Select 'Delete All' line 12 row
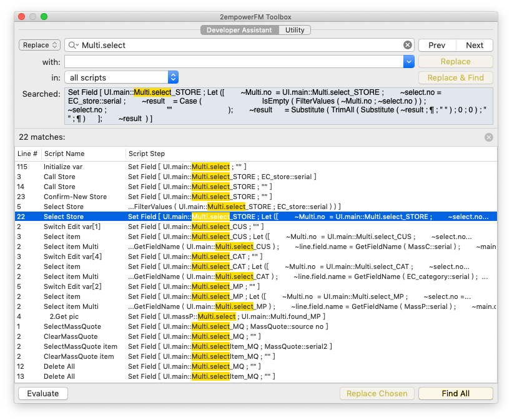This screenshot has height=420, width=512. (256, 366)
